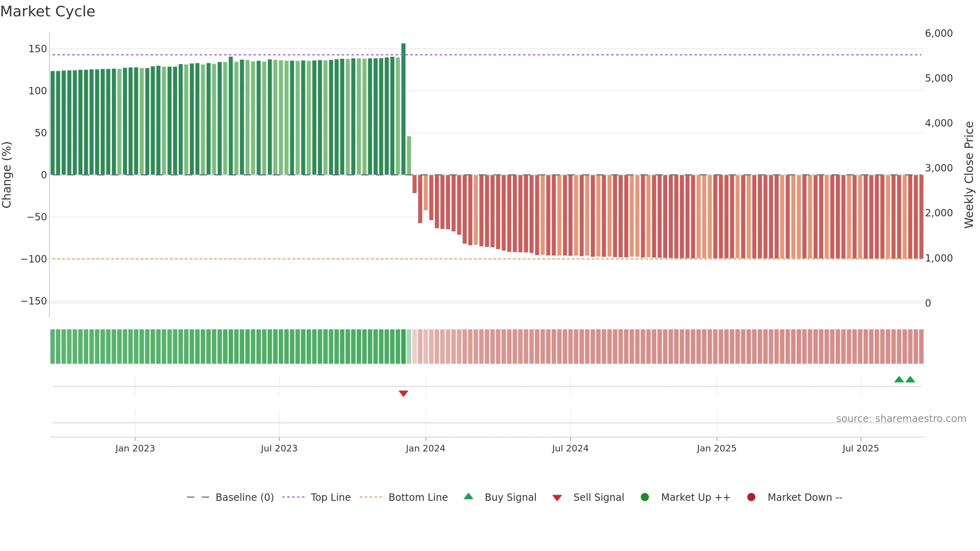
Task: Click the Market Cycle chart title
Action: pyautogui.click(x=48, y=11)
